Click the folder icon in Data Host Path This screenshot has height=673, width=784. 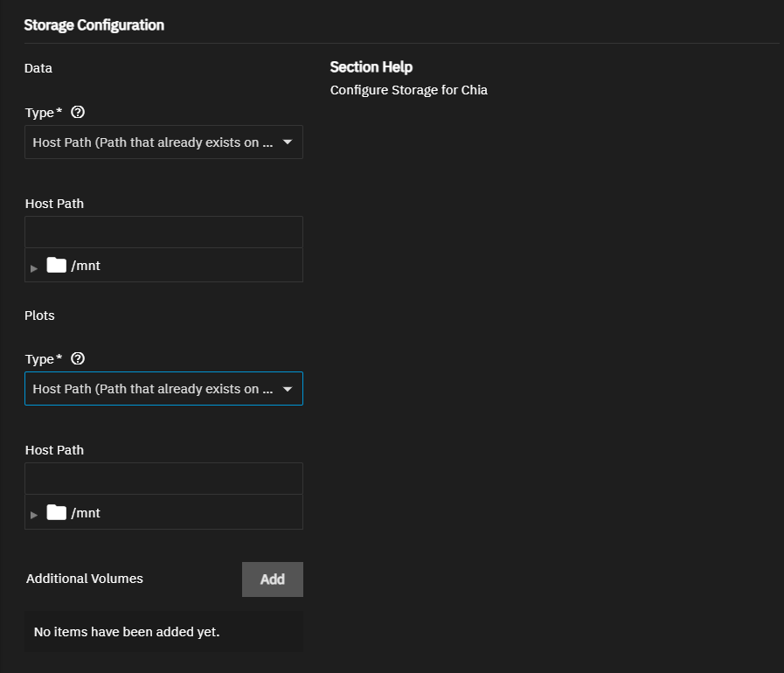[x=57, y=265]
